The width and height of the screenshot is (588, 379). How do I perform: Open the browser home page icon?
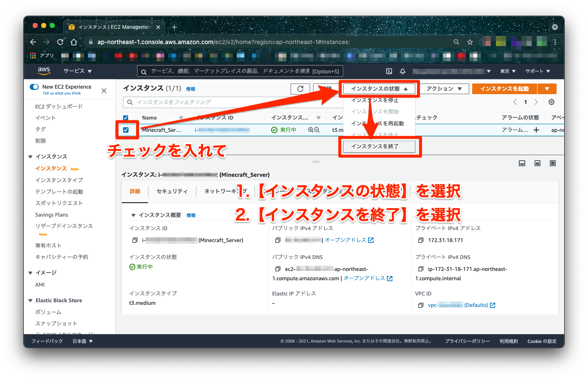pos(74,42)
